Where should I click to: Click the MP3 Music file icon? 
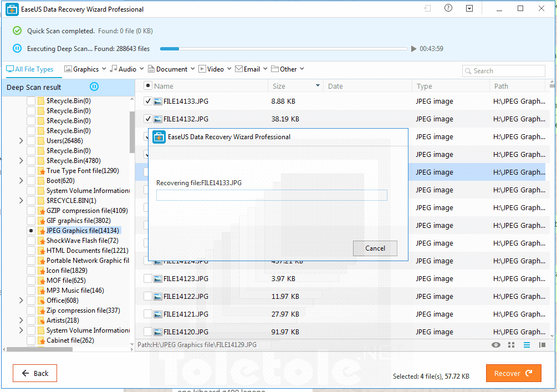click(41, 291)
